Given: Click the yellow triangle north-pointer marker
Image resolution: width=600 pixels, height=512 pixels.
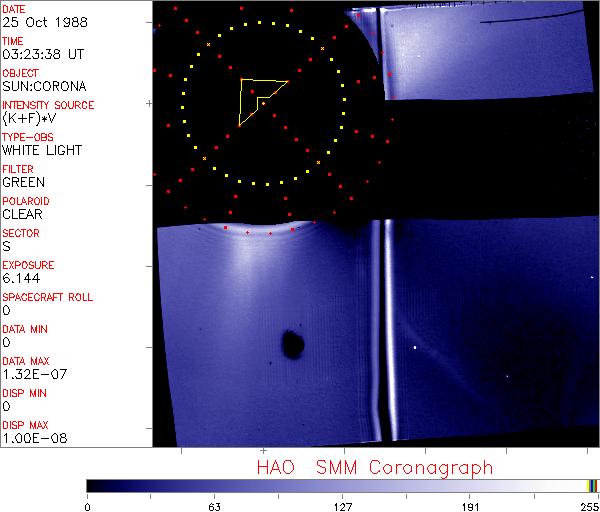Looking at the screenshot, I should (258, 98).
